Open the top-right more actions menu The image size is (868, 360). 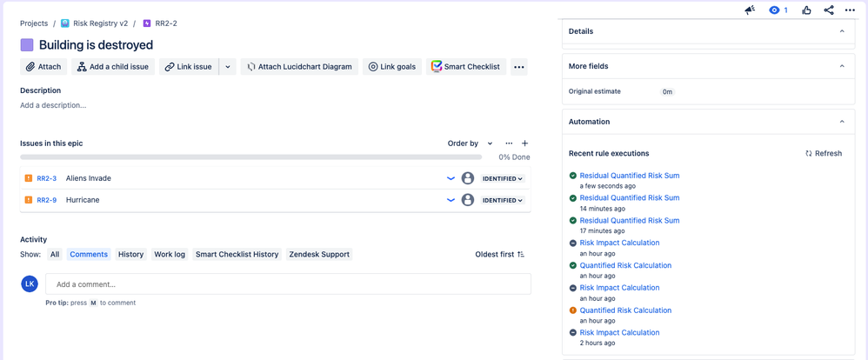[x=850, y=10]
